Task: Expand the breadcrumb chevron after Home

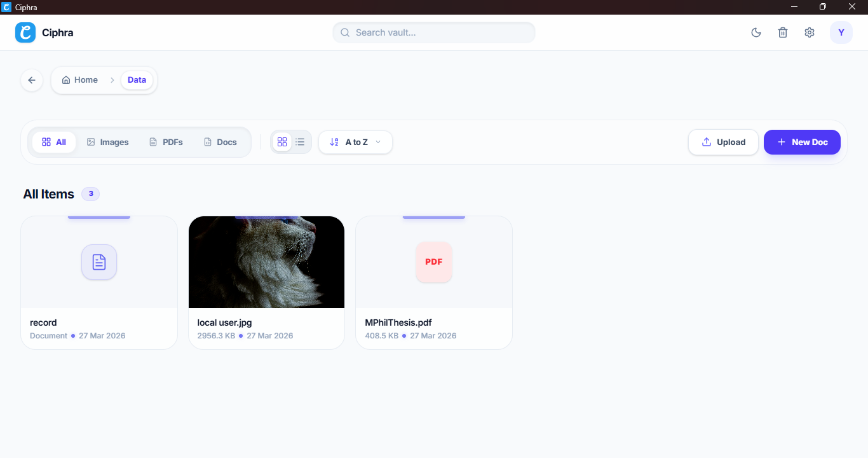Action: coord(112,80)
